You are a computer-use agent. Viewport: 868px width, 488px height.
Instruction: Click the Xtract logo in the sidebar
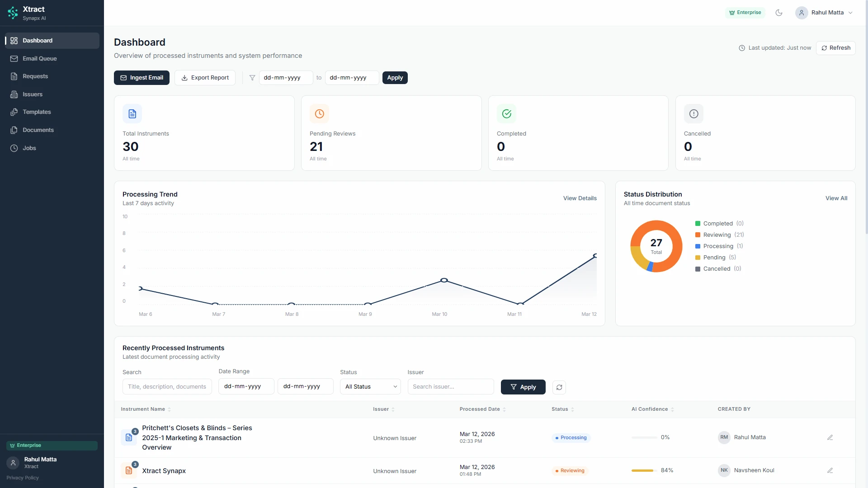point(13,13)
